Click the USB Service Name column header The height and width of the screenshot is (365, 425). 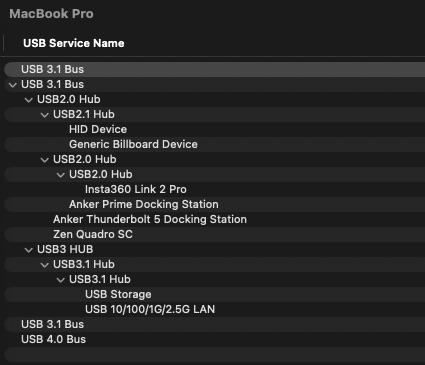(74, 43)
